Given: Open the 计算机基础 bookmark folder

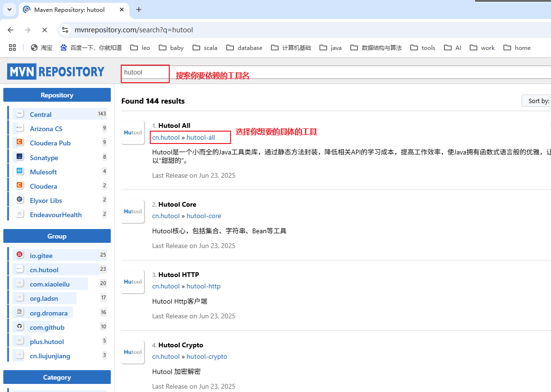Looking at the screenshot, I should click(291, 48).
